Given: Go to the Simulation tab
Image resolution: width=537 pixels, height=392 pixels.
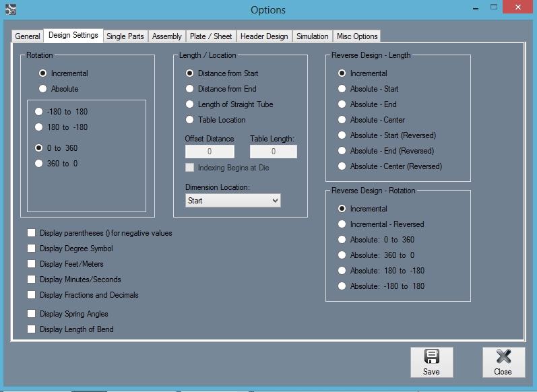Looking at the screenshot, I should pyautogui.click(x=313, y=36).
